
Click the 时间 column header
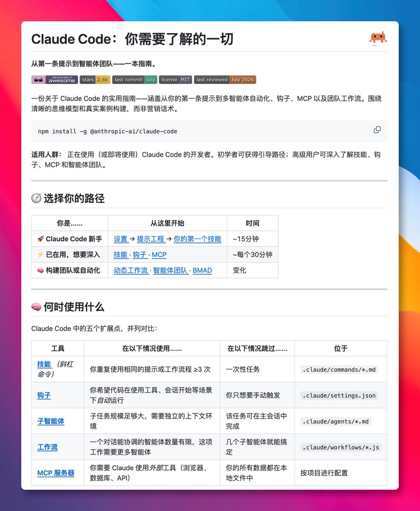(x=253, y=223)
